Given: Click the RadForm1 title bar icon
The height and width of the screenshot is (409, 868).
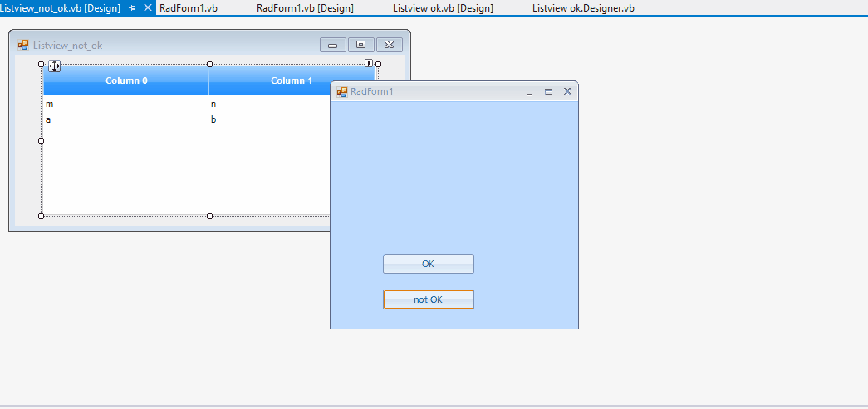Looking at the screenshot, I should (342, 91).
